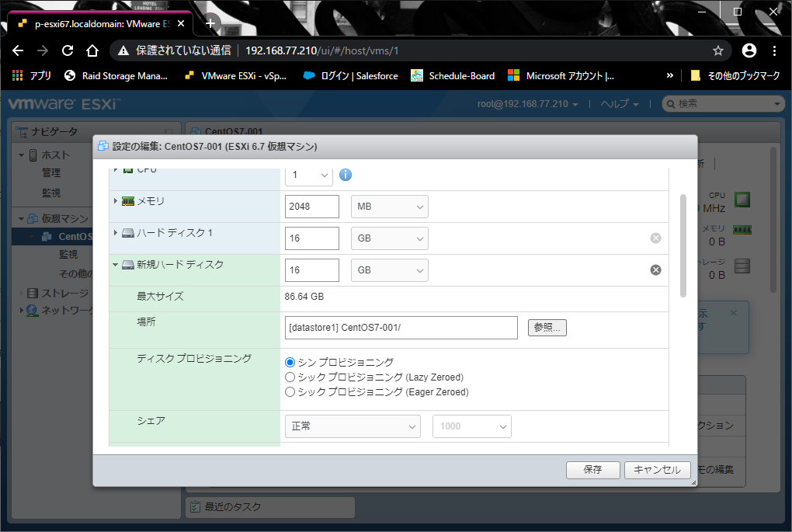Click the 設定の編集 dialog title icon
This screenshot has height=532, width=792.
click(x=103, y=147)
